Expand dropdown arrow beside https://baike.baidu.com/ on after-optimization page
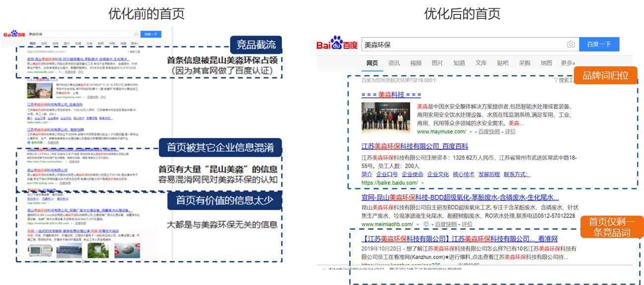The image size is (644, 285). (423, 184)
